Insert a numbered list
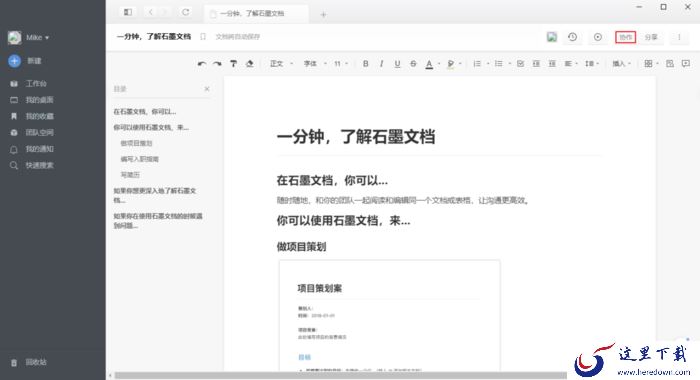 click(x=477, y=64)
